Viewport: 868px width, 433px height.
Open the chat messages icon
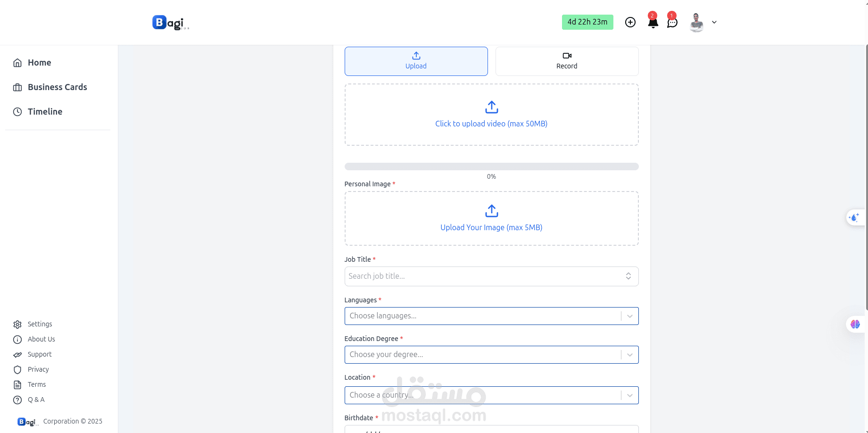672,23
